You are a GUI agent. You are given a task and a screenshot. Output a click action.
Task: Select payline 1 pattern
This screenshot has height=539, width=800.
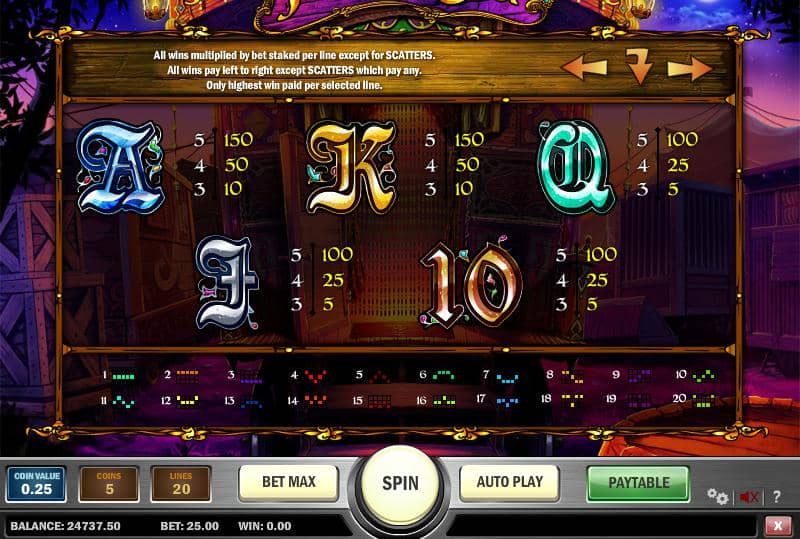coord(119,376)
